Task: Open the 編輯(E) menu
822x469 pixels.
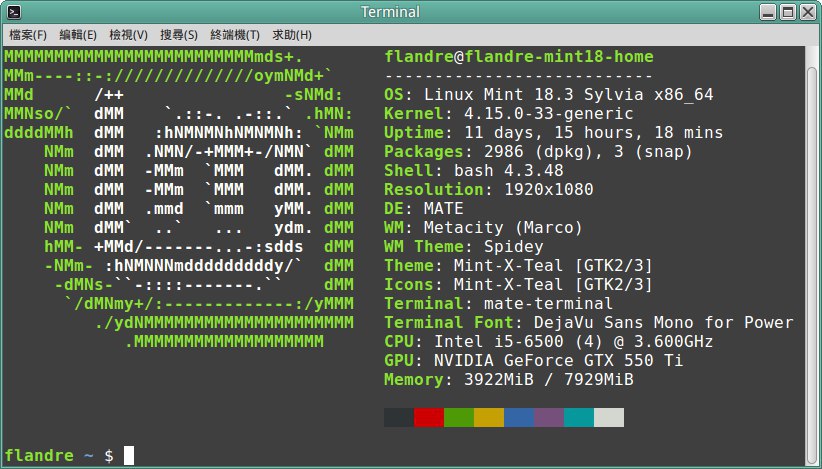Action: click(x=78, y=35)
